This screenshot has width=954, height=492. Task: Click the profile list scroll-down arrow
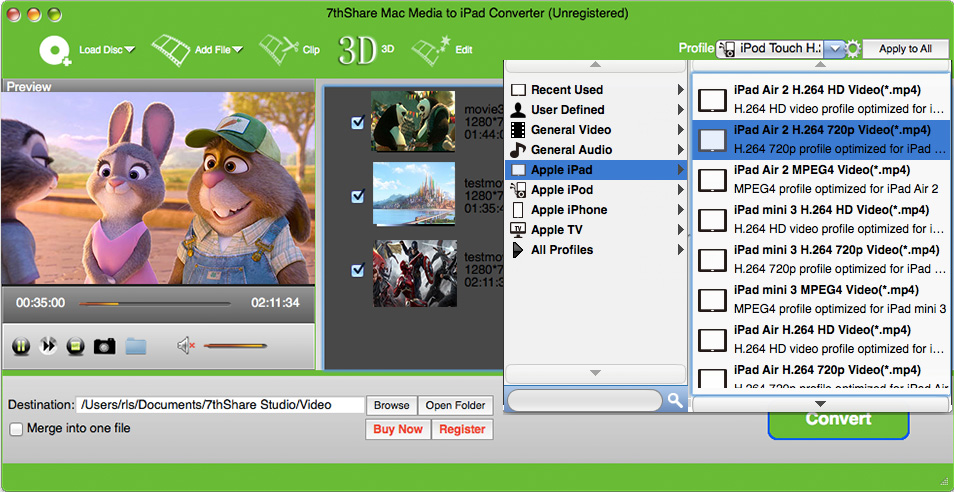tap(820, 404)
